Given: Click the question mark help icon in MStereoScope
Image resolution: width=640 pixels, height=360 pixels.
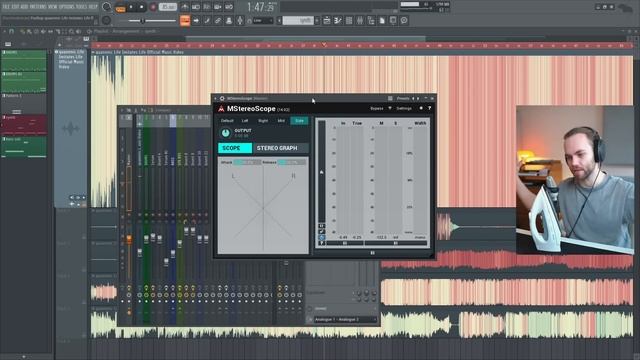Looking at the screenshot, I should [429, 108].
